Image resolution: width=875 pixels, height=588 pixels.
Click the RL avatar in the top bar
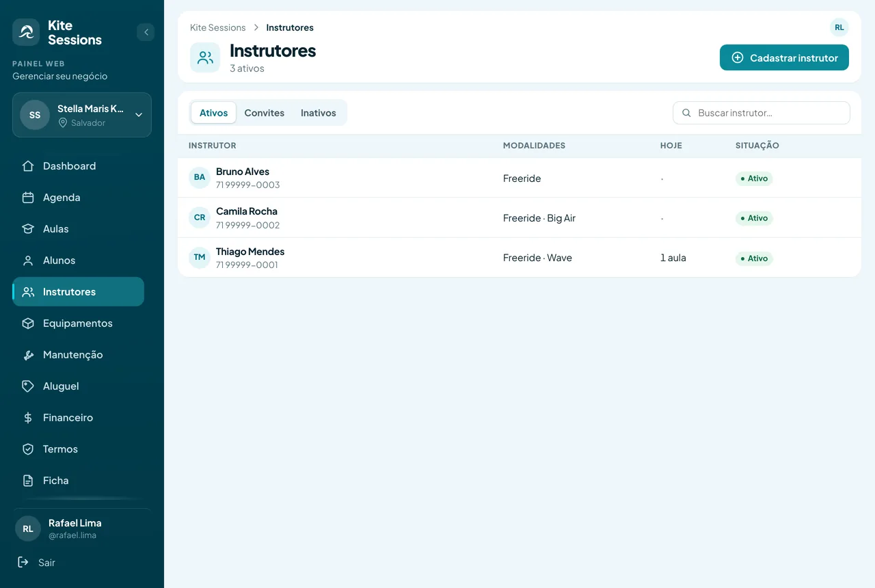click(839, 27)
